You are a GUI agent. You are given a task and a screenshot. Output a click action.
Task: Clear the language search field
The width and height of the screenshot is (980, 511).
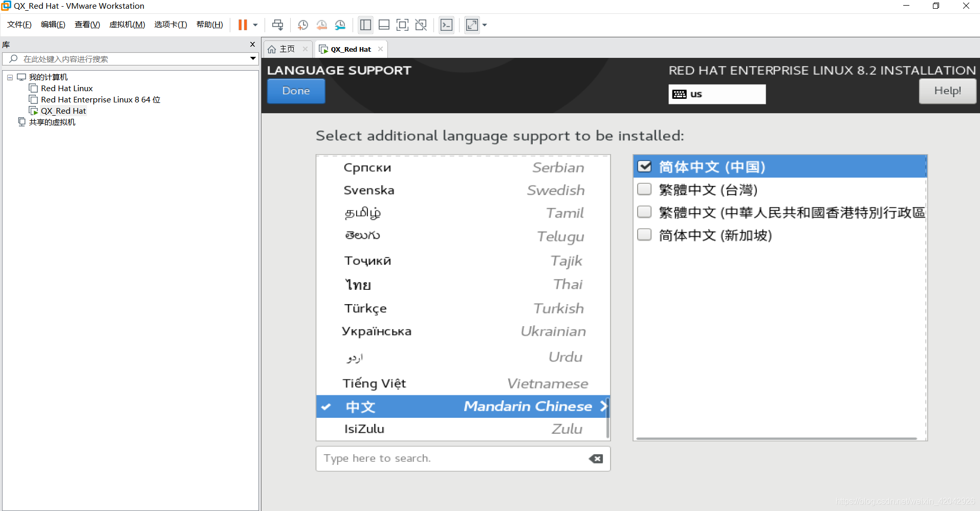click(x=596, y=459)
